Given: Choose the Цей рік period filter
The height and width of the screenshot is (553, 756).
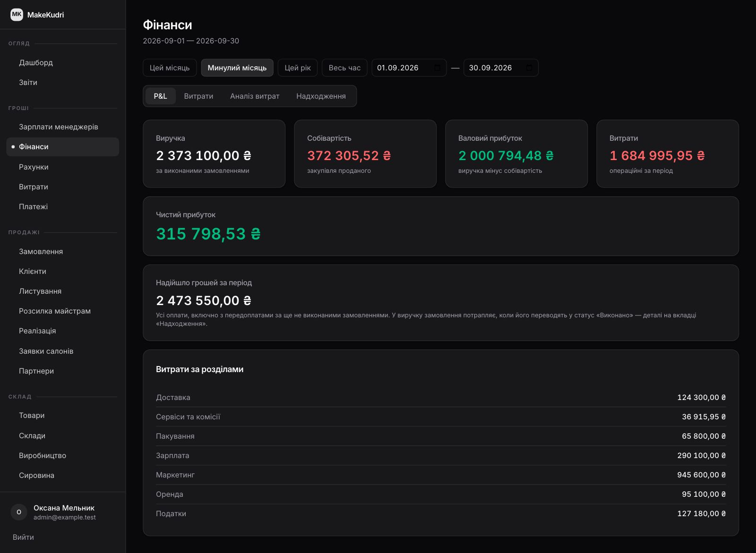Looking at the screenshot, I should 298,68.
